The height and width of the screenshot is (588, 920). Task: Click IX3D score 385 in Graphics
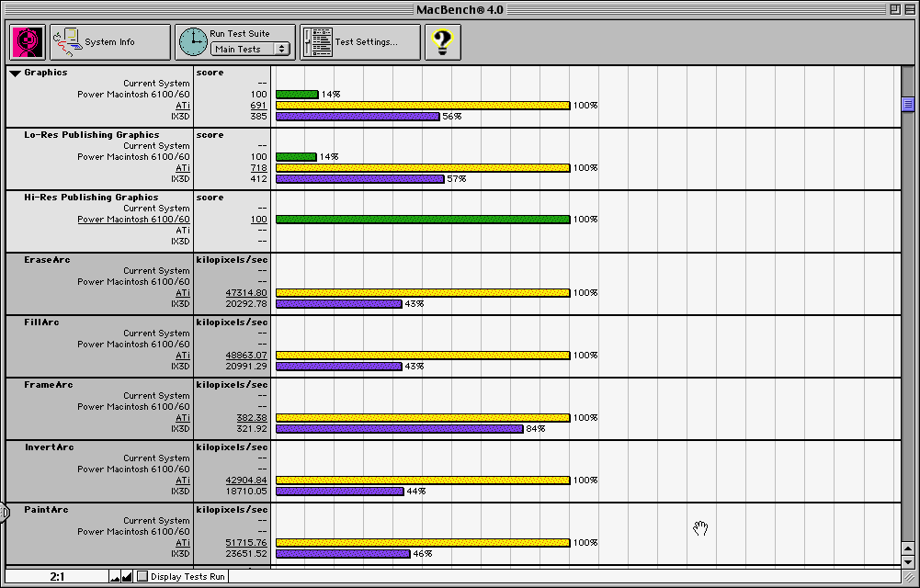[x=259, y=117]
